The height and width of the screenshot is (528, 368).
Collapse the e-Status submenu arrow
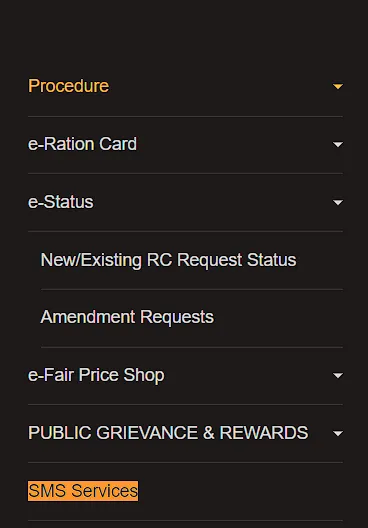pyautogui.click(x=338, y=202)
